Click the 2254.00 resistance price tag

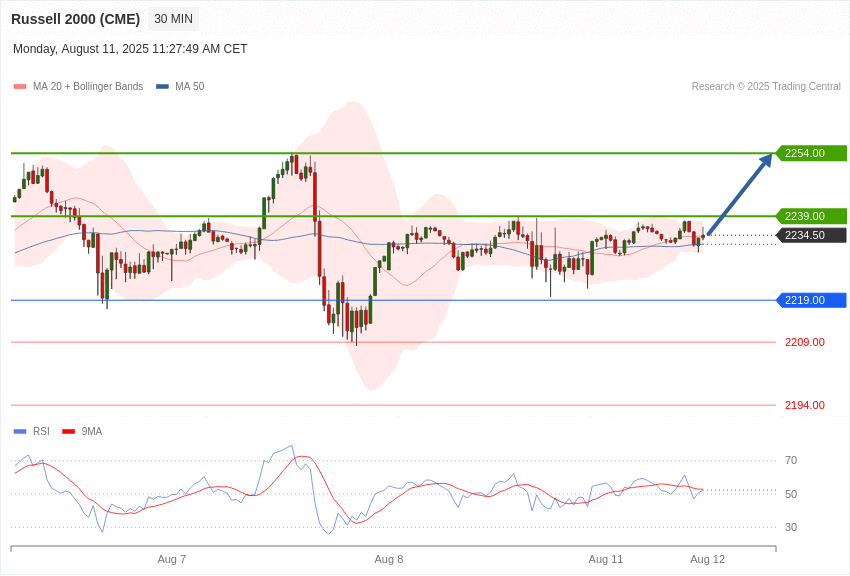coord(812,153)
